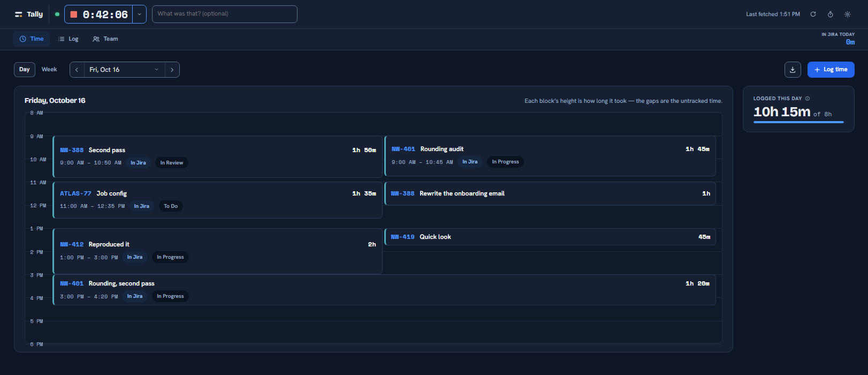This screenshot has height=375, width=868.
Task: Click the Log time button
Action: pyautogui.click(x=831, y=70)
